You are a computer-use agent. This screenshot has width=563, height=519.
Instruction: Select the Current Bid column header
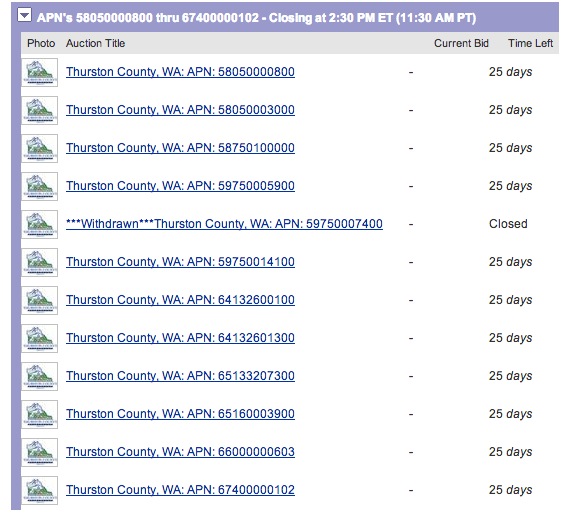[x=461, y=43]
